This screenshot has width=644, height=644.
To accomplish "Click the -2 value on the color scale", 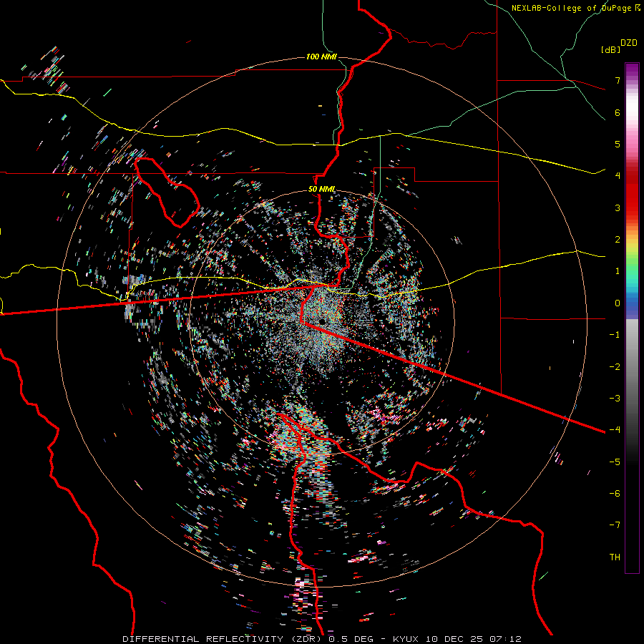I will point(615,367).
